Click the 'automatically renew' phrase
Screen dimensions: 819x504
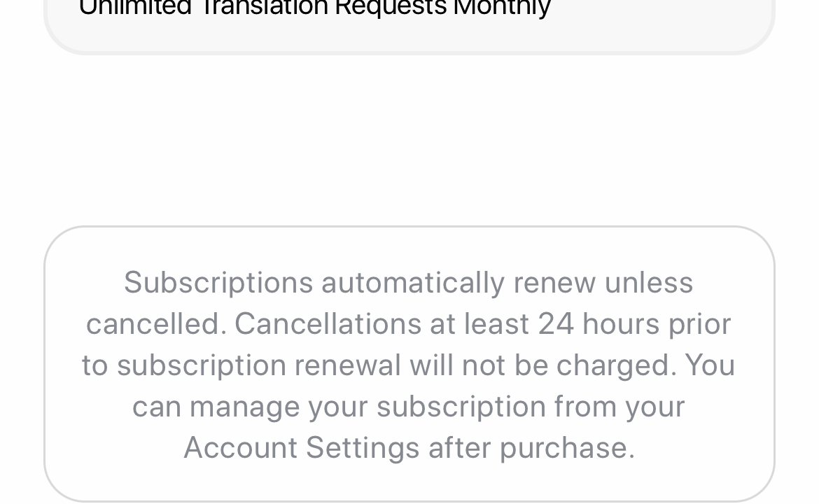pyautogui.click(x=458, y=284)
